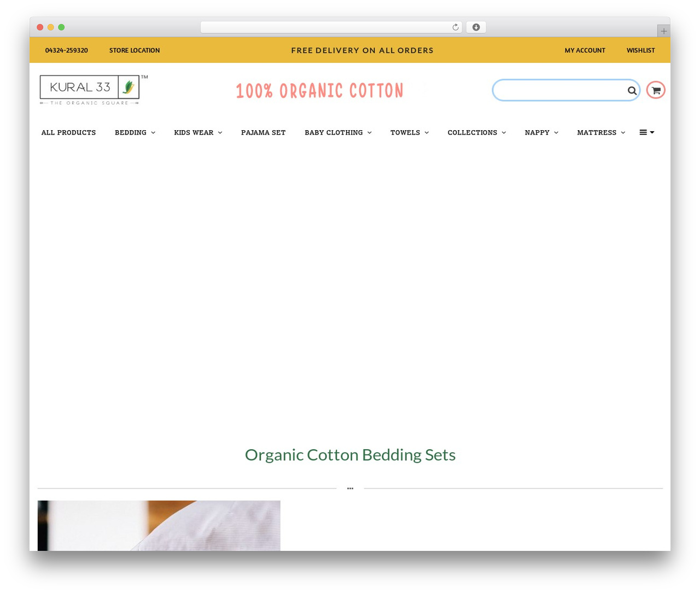
Task: Open the hamburger overflow menu icon
Action: pos(647,132)
